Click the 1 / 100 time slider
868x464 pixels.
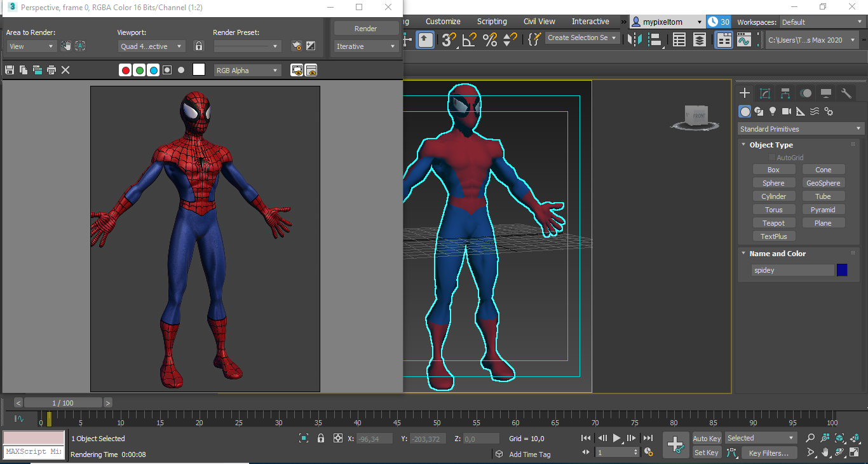[x=63, y=402]
